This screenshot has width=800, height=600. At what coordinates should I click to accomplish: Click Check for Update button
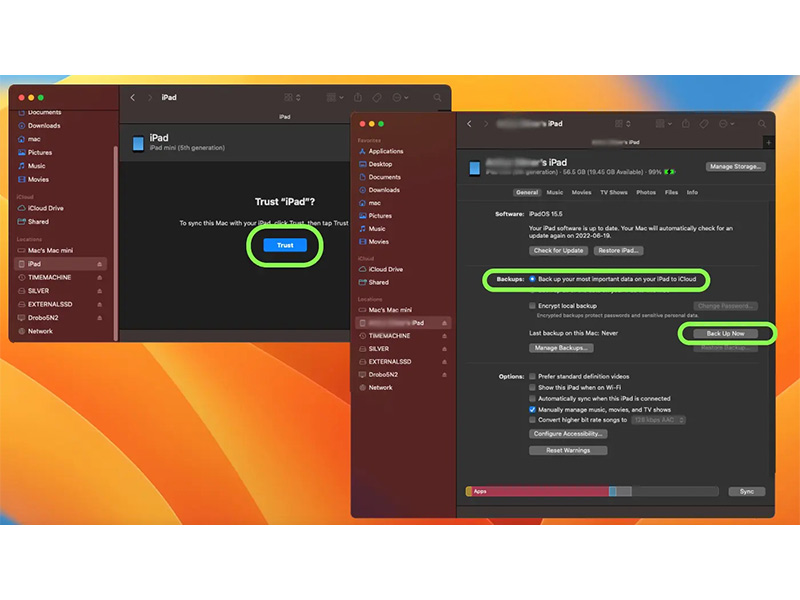pyautogui.click(x=558, y=251)
